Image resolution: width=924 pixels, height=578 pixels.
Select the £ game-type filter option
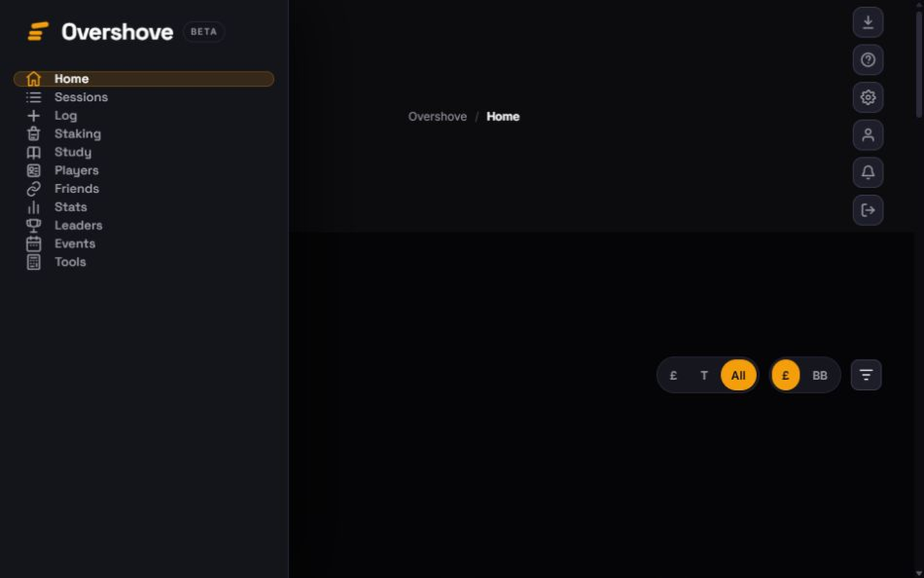pyautogui.click(x=673, y=375)
